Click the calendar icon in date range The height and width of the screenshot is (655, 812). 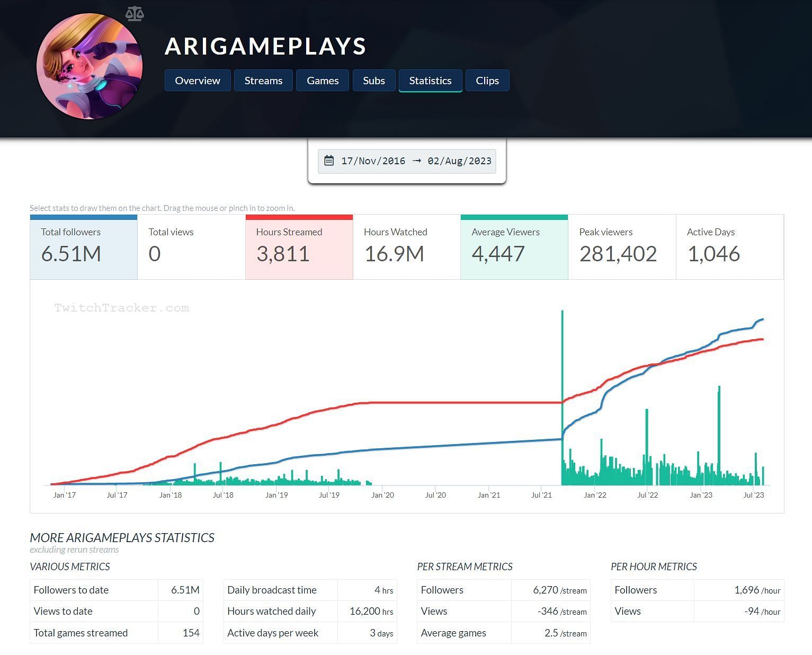pos(329,161)
